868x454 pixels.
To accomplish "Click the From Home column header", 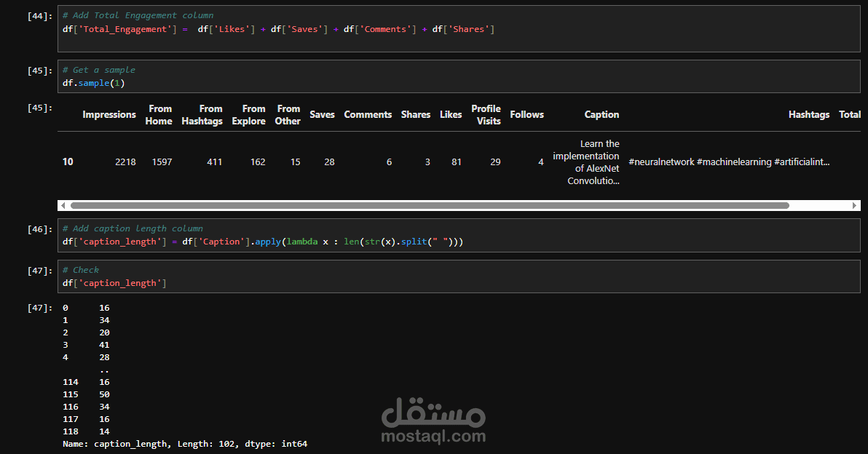I will click(x=159, y=115).
